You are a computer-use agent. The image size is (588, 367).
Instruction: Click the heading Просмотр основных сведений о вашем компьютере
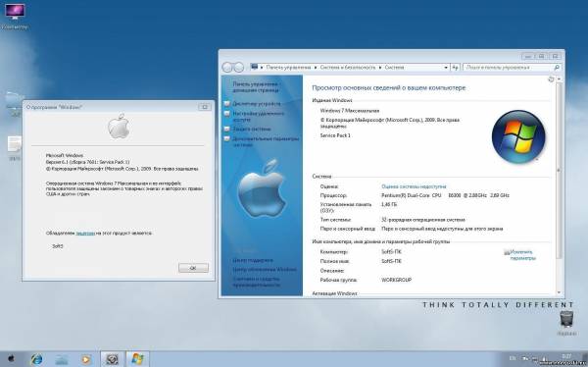tap(388, 88)
